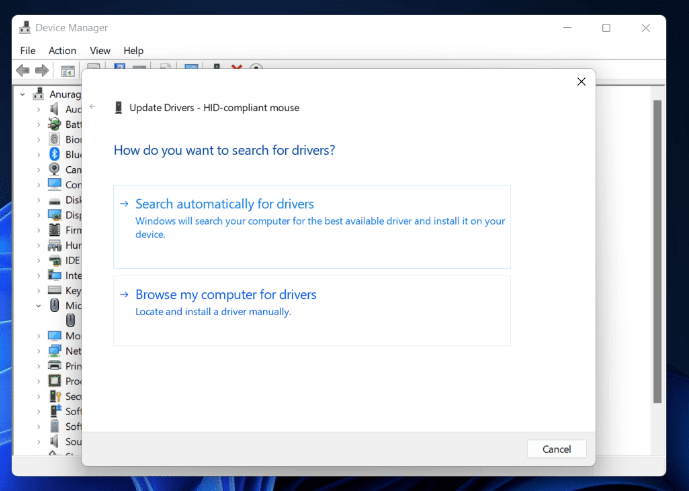Click the Show/Hide console tree toolbar icon
Image resolution: width=689 pixels, height=491 pixels.
[x=68, y=70]
